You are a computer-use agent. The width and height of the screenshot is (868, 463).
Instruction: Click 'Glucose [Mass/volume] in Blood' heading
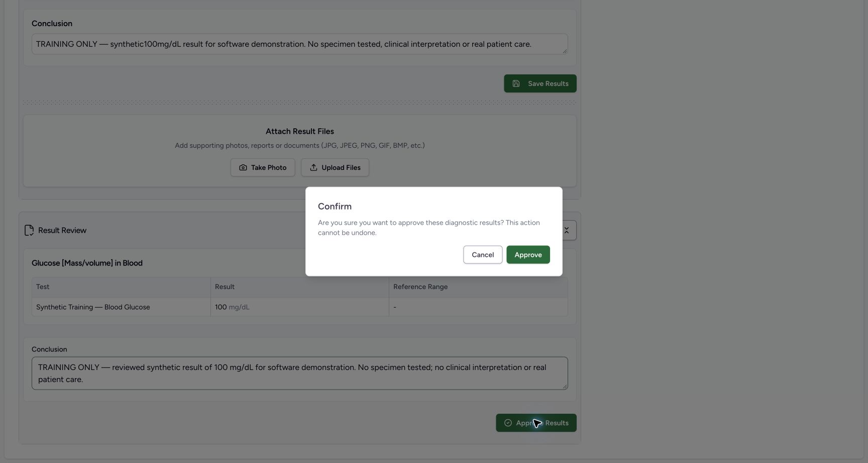pyautogui.click(x=87, y=263)
